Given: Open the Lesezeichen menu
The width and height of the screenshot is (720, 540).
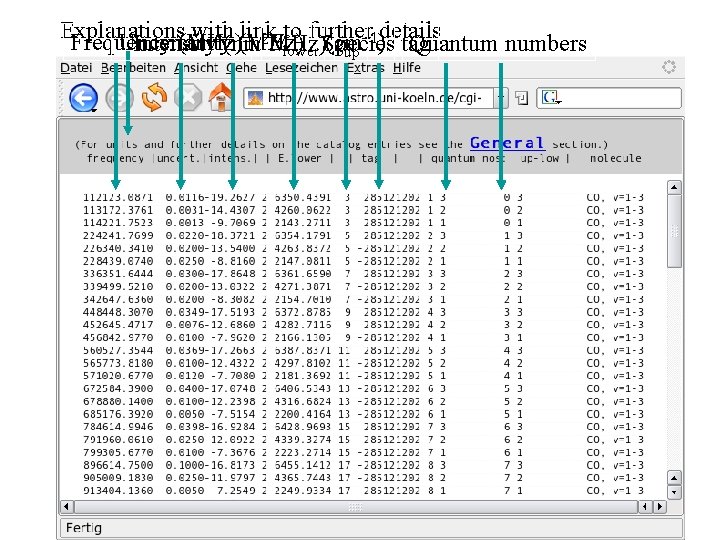Looking at the screenshot, I should tap(301, 68).
